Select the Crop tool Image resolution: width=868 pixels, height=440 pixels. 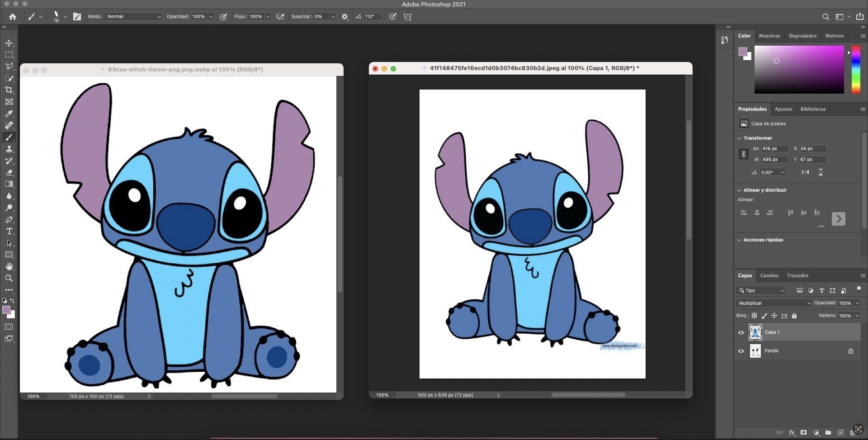coord(9,90)
